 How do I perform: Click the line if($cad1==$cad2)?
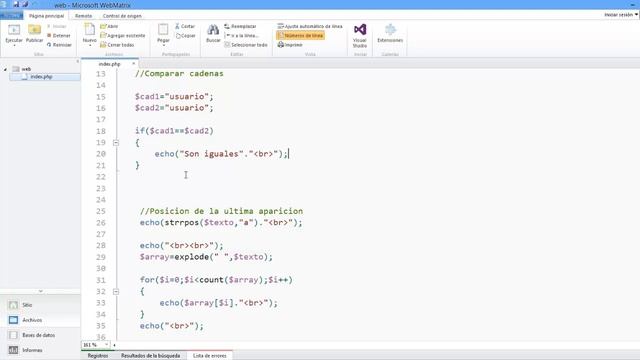click(174, 131)
